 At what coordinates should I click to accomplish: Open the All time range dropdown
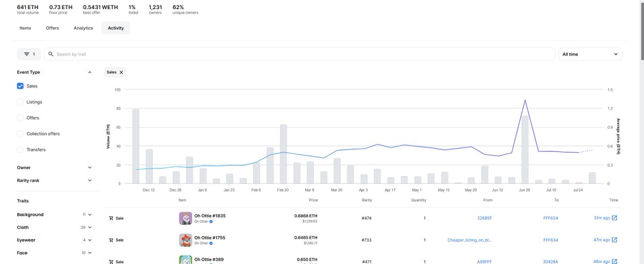click(x=590, y=54)
